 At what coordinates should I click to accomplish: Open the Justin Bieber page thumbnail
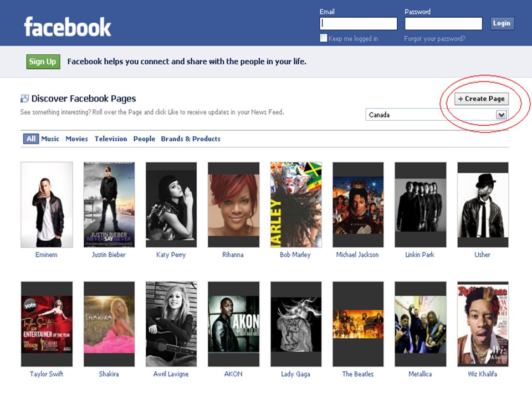point(109,204)
